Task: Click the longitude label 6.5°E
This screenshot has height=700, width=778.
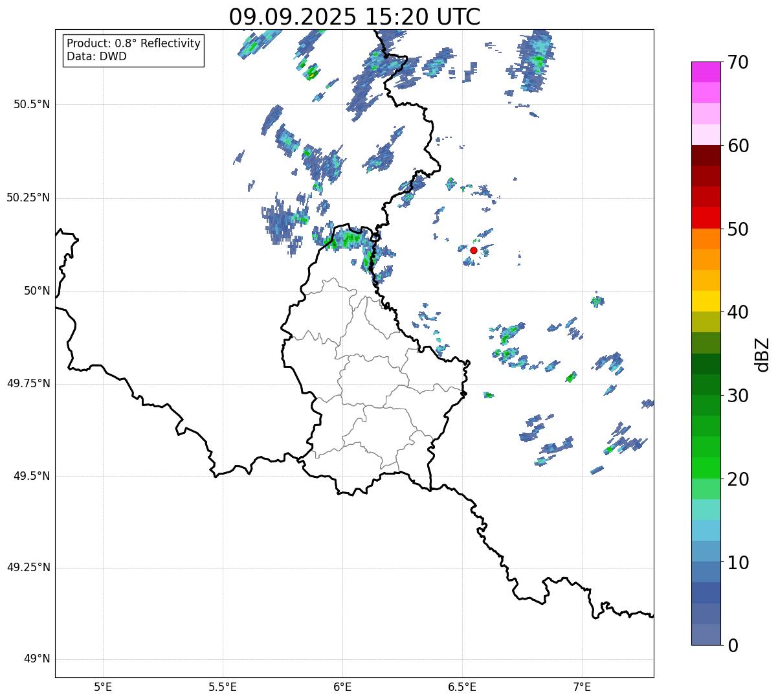Action: point(462,687)
